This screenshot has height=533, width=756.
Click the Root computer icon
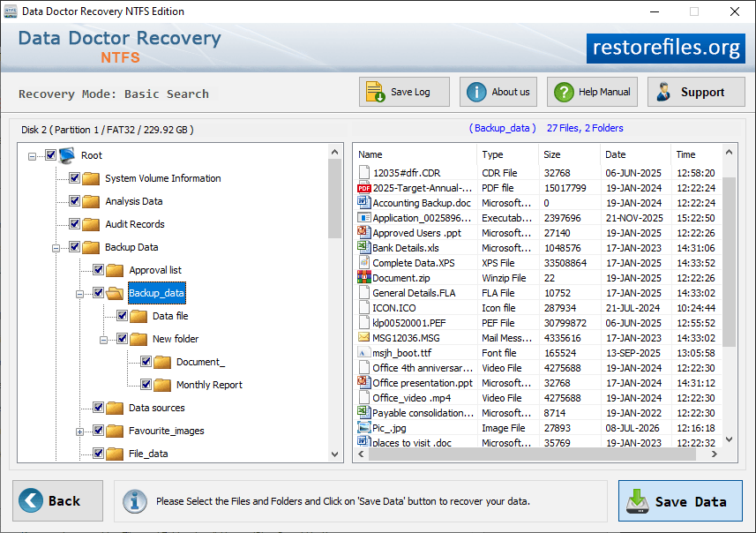[x=67, y=155]
